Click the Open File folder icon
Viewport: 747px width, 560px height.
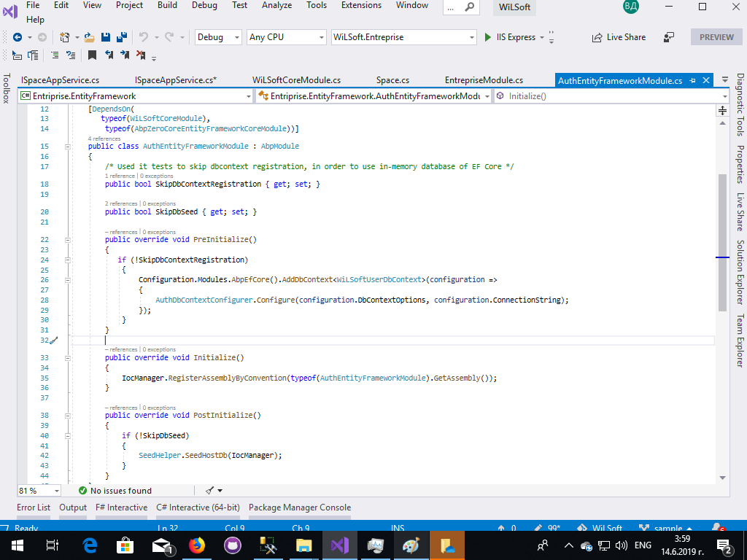coord(89,37)
